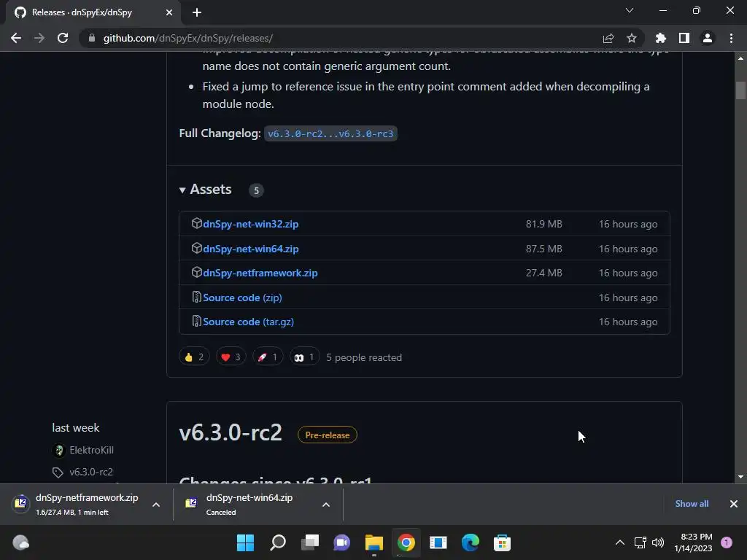This screenshot has height=560, width=747.
Task: Open the Chrome three-dot menu
Action: 731,38
